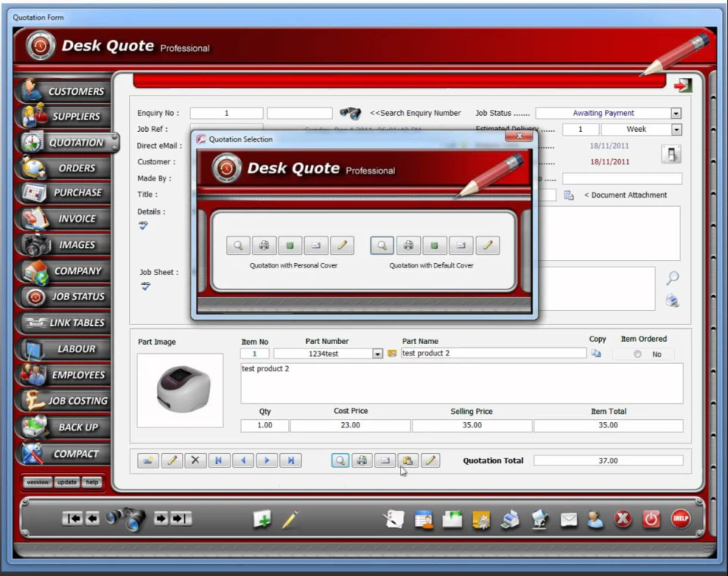Image resolution: width=728 pixels, height=576 pixels.
Task: Open SUPPLIERS section in sidebar
Action: tap(64, 116)
